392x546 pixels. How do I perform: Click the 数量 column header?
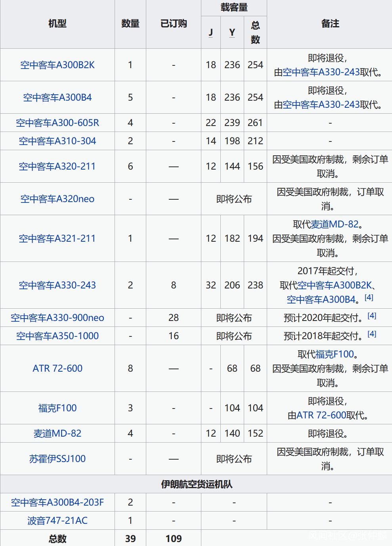[130, 24]
